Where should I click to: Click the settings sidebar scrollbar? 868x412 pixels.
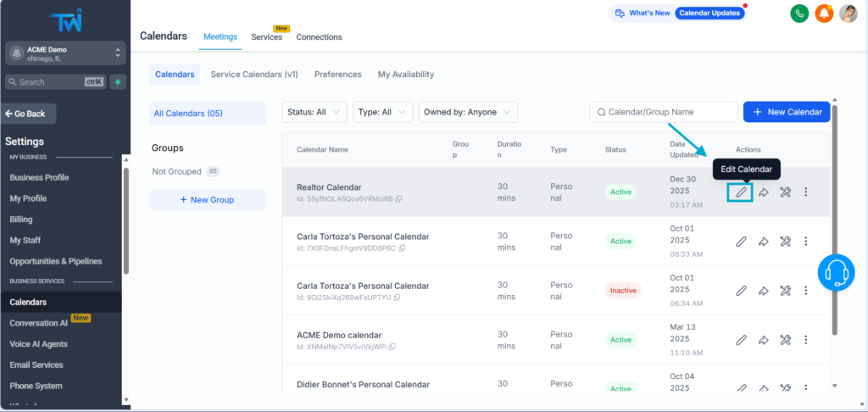(x=126, y=221)
